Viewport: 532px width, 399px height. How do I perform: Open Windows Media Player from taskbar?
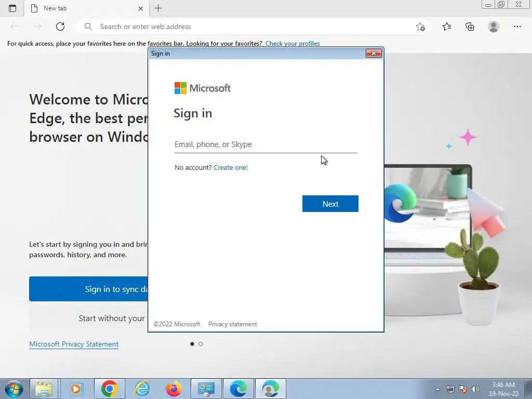pyautogui.click(x=76, y=389)
